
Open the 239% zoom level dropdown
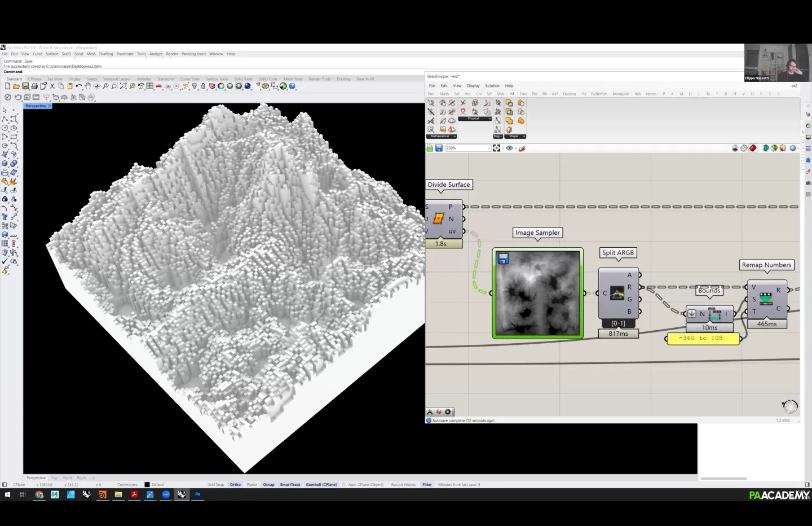(x=488, y=148)
